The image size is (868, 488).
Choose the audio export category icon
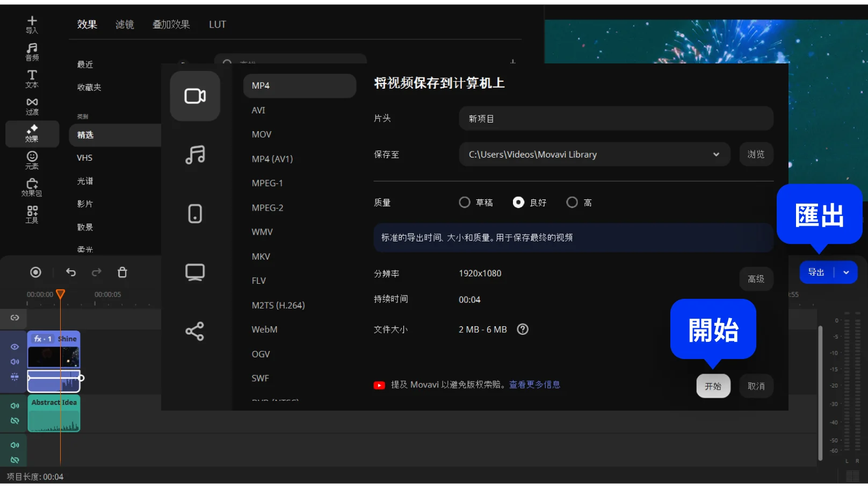click(195, 155)
